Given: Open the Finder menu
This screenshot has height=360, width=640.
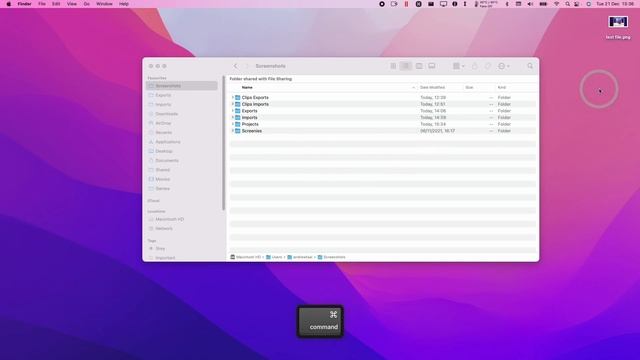Looking at the screenshot, I should (x=24, y=4).
